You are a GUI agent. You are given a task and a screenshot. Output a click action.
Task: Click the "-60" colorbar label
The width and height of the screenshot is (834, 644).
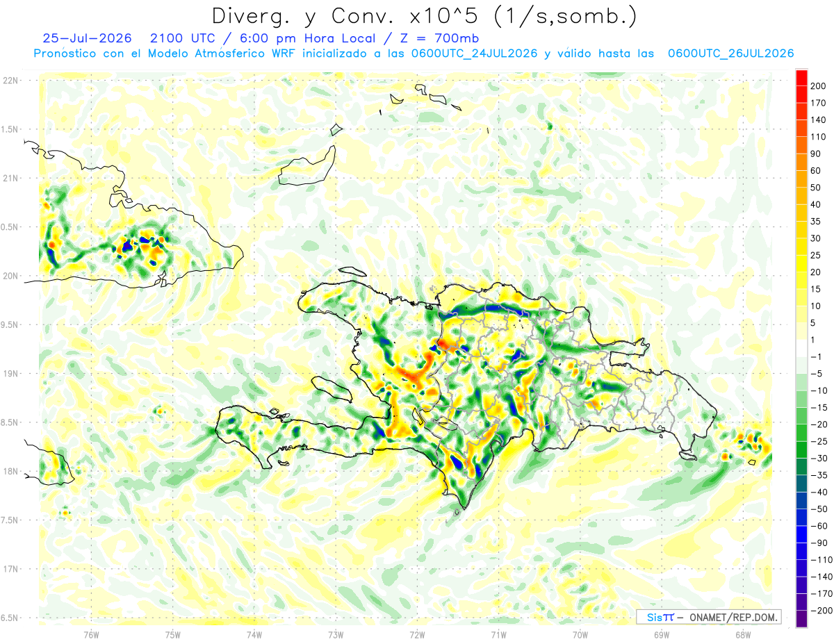pos(819,526)
